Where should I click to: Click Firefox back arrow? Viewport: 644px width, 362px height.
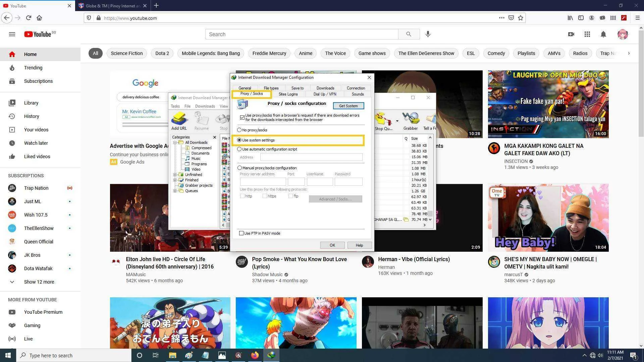tap(7, 18)
